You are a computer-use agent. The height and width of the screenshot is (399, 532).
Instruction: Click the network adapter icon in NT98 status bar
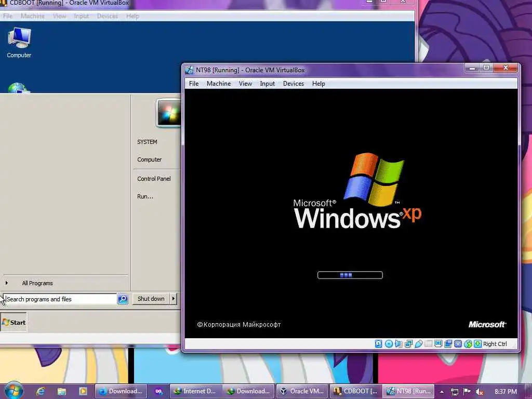[x=408, y=344]
